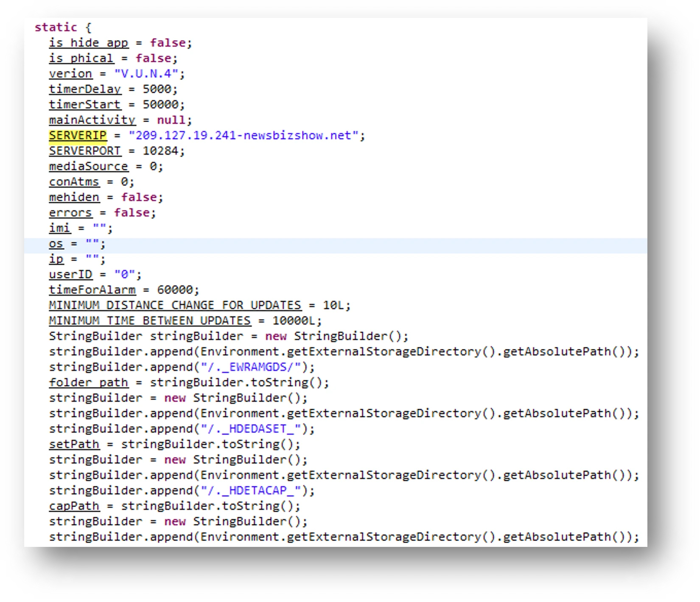Viewport: 700px width, 602px height.
Task: Open the mainActivity field reference
Action: click(92, 120)
